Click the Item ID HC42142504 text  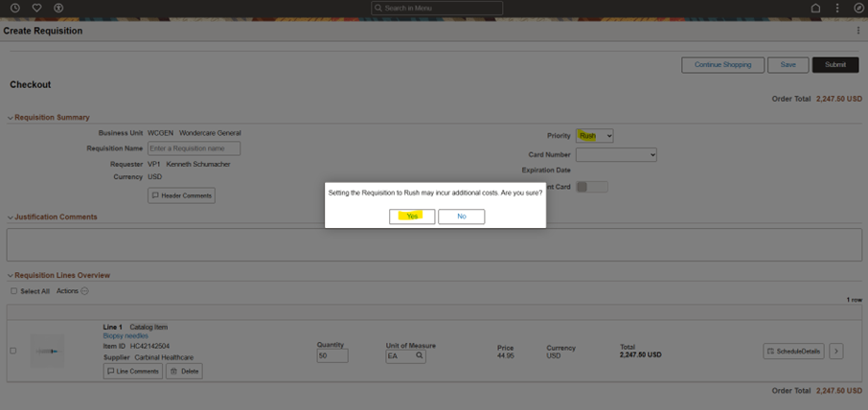pyautogui.click(x=150, y=347)
